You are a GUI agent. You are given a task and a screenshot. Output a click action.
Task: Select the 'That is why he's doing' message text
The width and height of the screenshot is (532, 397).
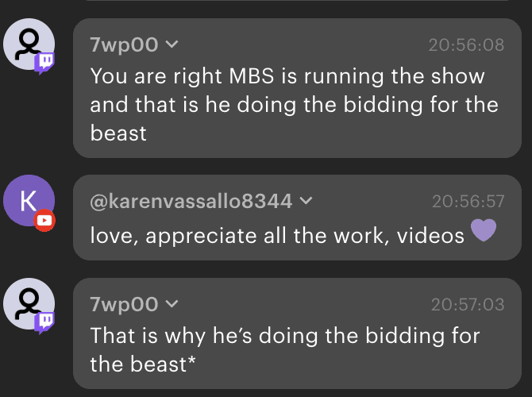click(285, 349)
